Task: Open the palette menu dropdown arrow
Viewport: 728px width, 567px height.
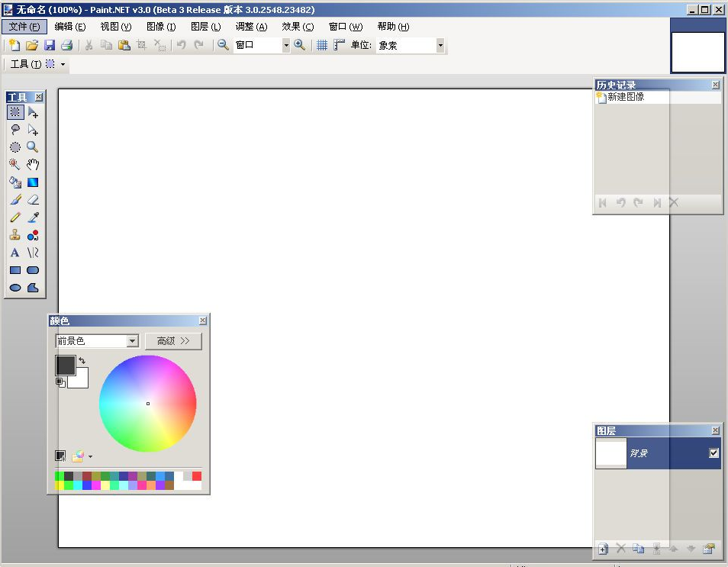Action: 91,456
